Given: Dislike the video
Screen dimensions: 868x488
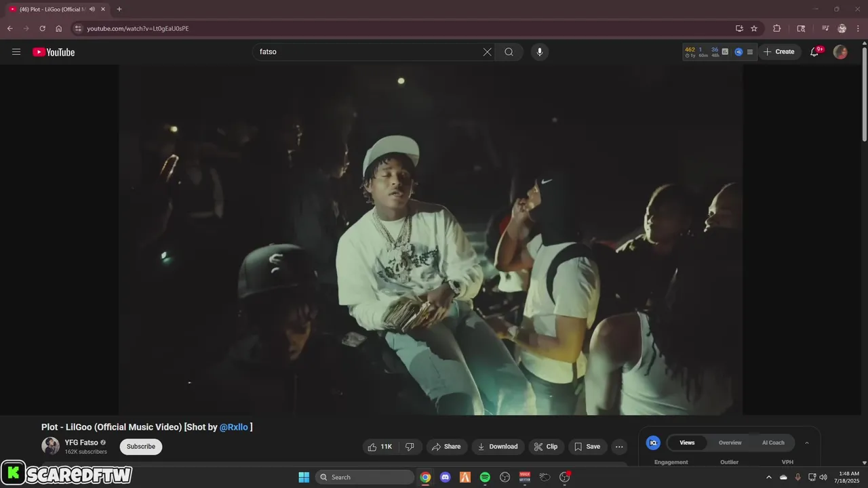Looking at the screenshot, I should (x=410, y=447).
